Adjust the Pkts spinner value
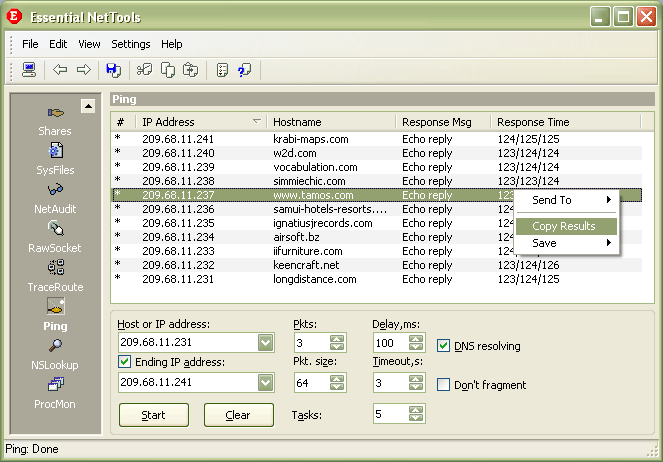The width and height of the screenshot is (663, 462). [337, 342]
